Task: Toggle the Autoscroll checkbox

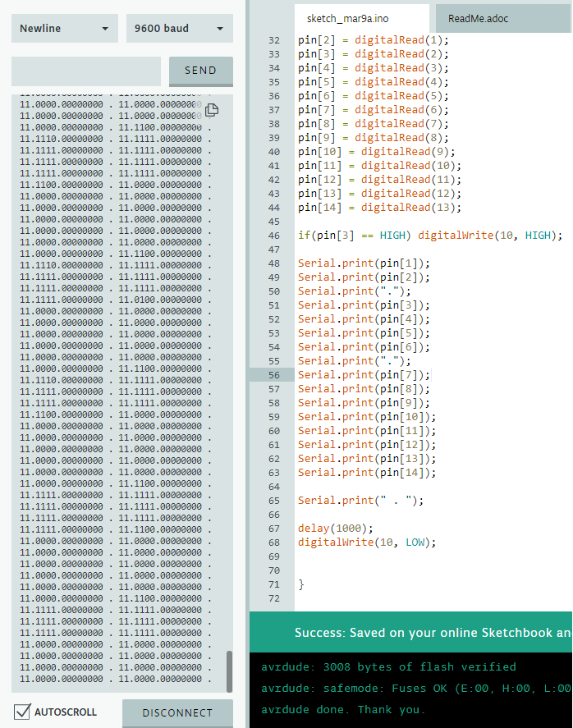Action: (x=23, y=712)
